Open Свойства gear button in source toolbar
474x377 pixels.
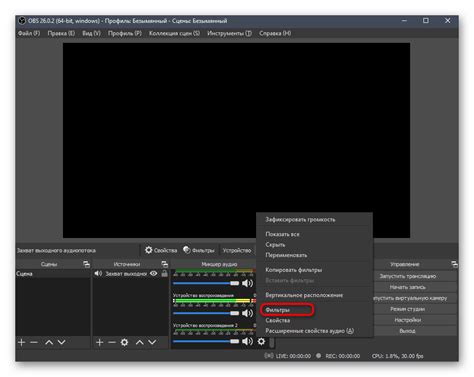[161, 250]
